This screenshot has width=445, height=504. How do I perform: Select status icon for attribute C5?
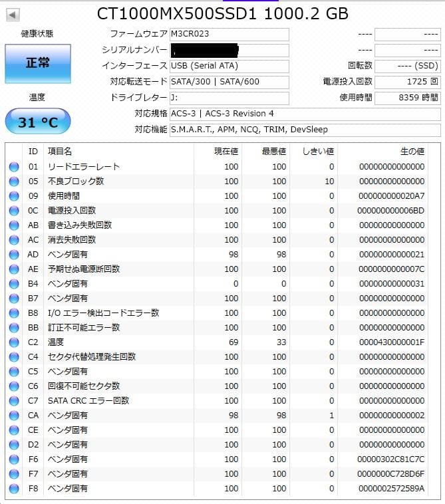tap(14, 372)
